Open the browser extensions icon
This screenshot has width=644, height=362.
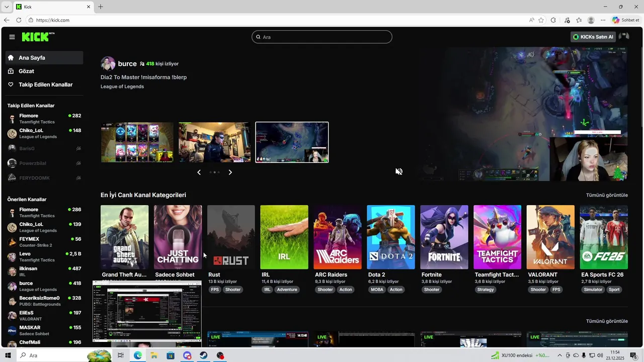553,20
